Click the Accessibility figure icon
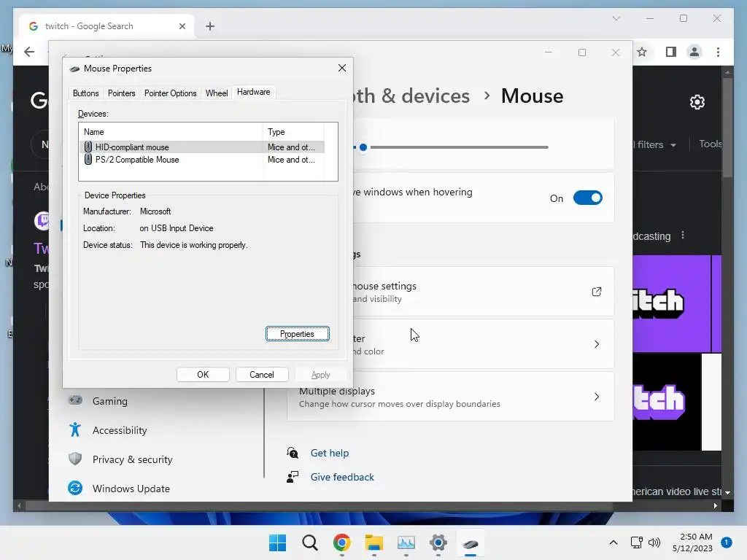The image size is (747, 560). click(75, 429)
